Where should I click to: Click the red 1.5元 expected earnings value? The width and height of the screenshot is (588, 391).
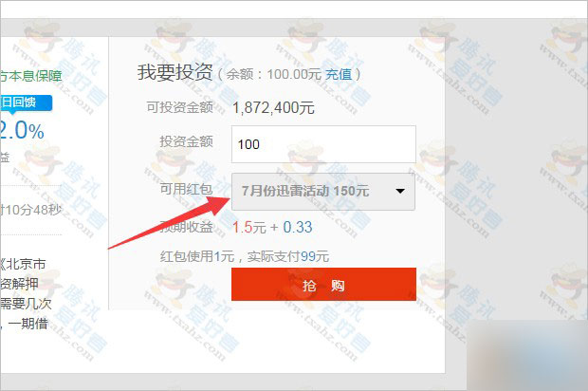pos(249,227)
